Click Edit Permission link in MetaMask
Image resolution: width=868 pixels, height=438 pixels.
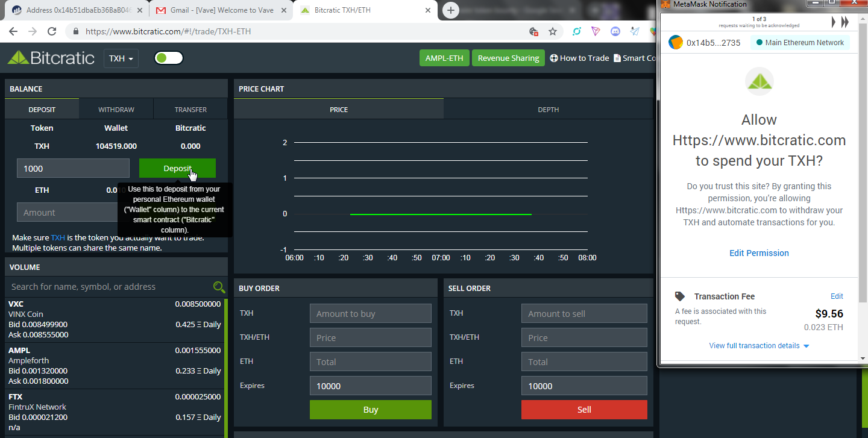[759, 253]
